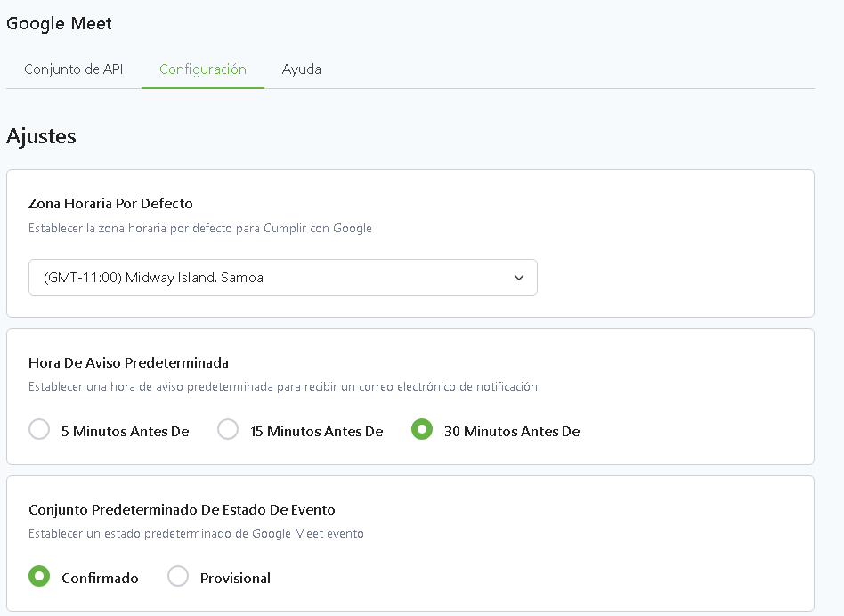
Task: Choose the 15 Minutos Antes De radio circle
Action: coord(228,430)
